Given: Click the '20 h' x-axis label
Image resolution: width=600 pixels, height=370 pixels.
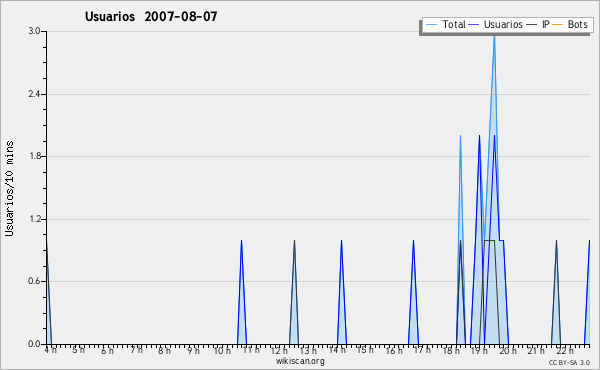Looking at the screenshot, I should pyautogui.click(x=508, y=350).
